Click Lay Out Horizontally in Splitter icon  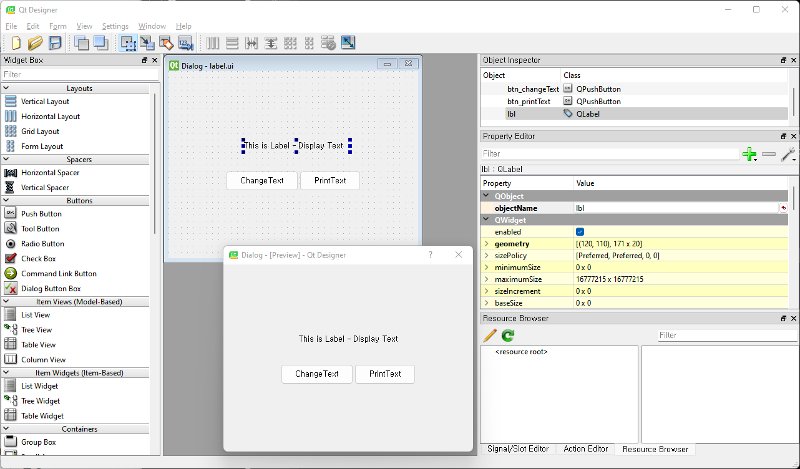click(x=252, y=43)
